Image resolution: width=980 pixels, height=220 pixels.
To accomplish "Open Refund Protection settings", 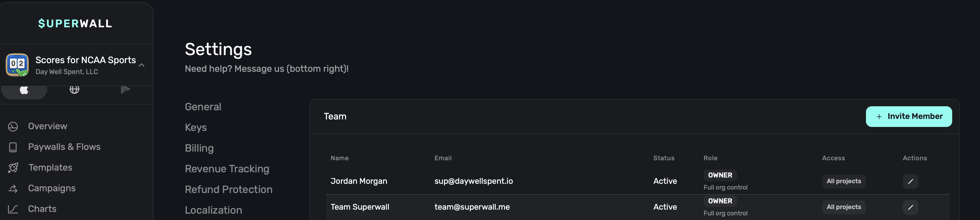I will [x=228, y=190].
